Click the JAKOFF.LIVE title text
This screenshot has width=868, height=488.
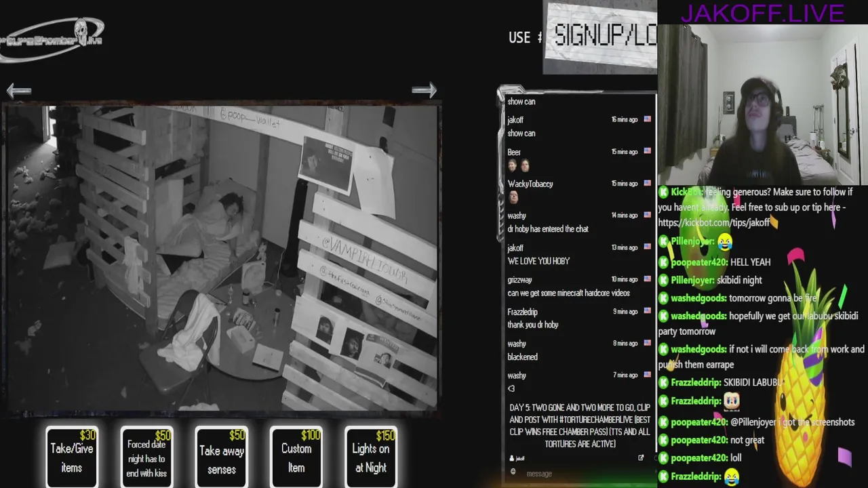coord(762,13)
